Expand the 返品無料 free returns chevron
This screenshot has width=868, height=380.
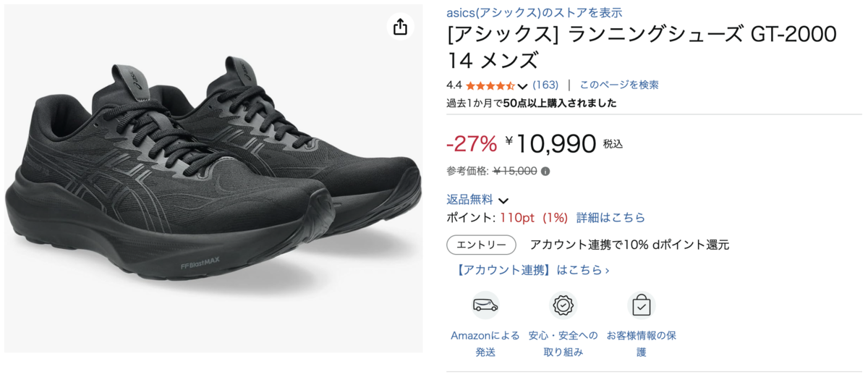point(503,200)
